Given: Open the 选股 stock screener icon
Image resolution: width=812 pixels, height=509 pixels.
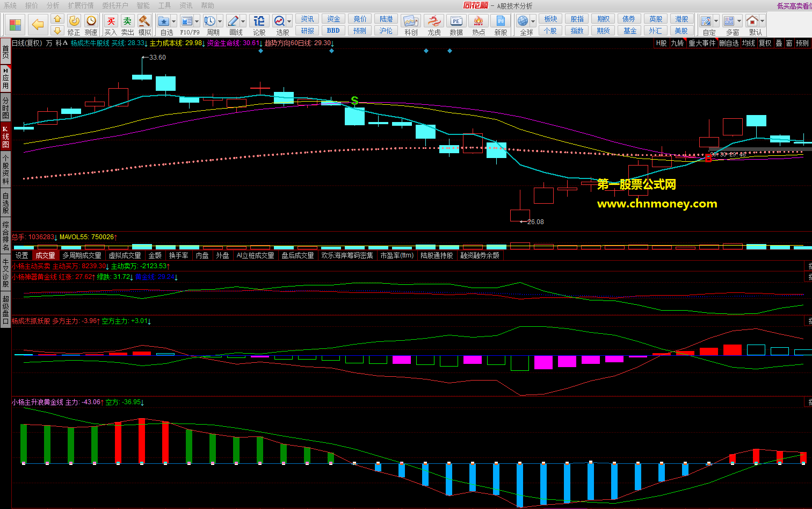Looking at the screenshot, I should tap(280, 20).
